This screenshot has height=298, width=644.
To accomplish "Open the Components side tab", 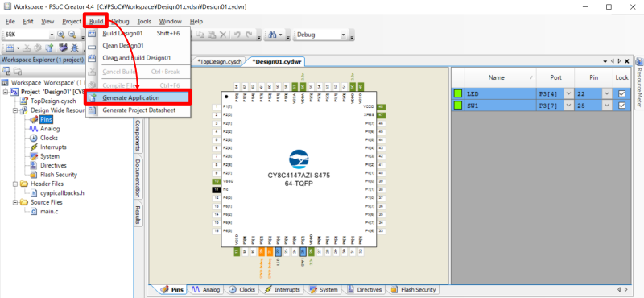I will [x=138, y=135].
